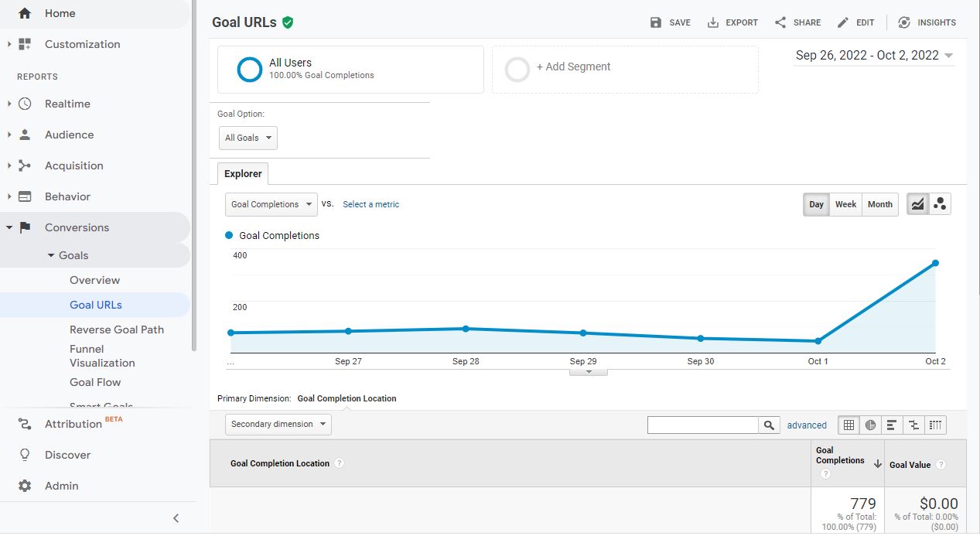This screenshot has height=536, width=980.
Task: Open Goals Overview report
Action: 94,280
